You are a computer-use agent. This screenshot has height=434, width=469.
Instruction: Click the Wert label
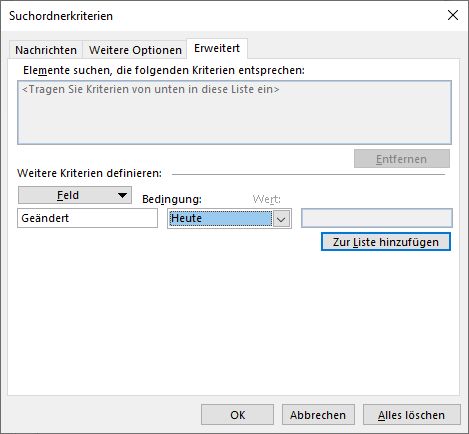[266, 199]
